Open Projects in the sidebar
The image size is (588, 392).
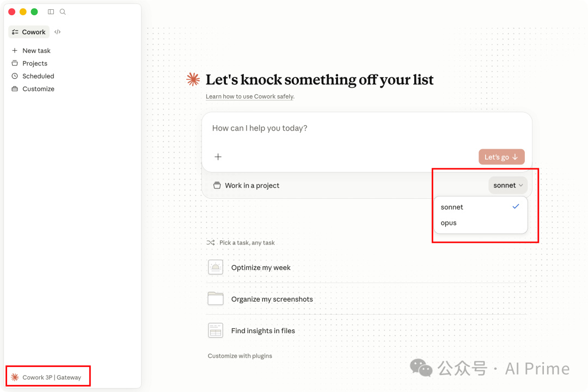click(34, 63)
